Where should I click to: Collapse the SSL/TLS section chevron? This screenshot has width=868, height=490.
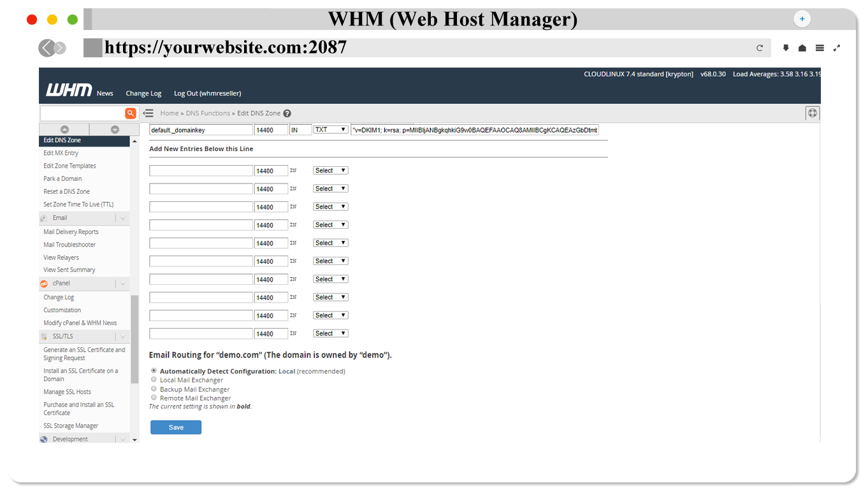122,336
